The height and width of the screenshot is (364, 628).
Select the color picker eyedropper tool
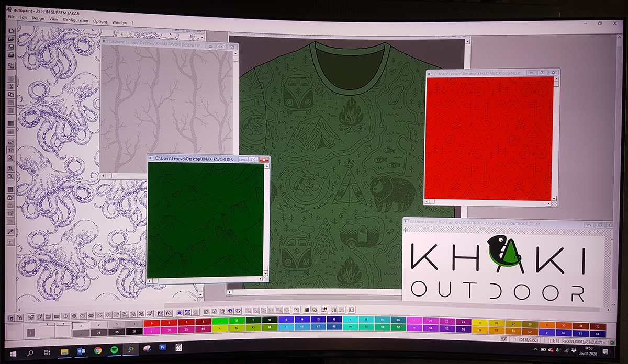12,231
